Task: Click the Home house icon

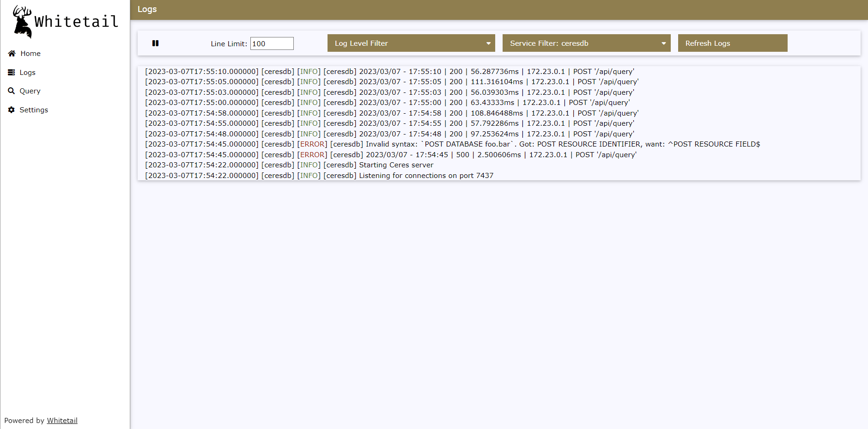Action: (x=12, y=54)
